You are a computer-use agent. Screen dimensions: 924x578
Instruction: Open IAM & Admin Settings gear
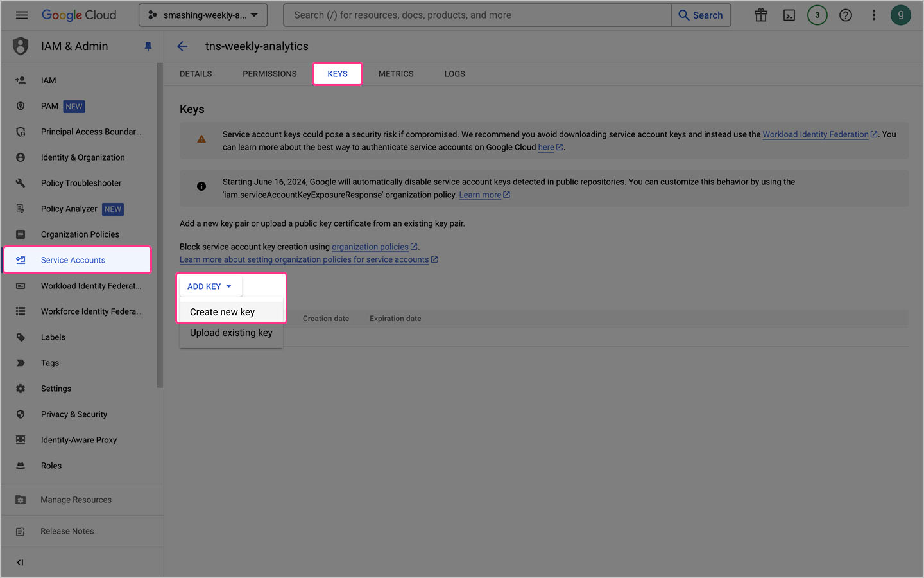tap(56, 389)
